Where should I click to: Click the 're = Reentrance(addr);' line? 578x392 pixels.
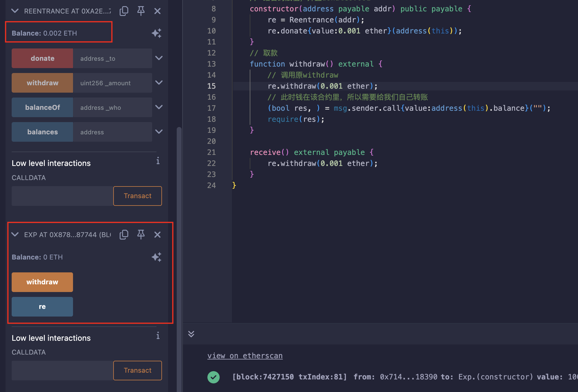pos(316,20)
